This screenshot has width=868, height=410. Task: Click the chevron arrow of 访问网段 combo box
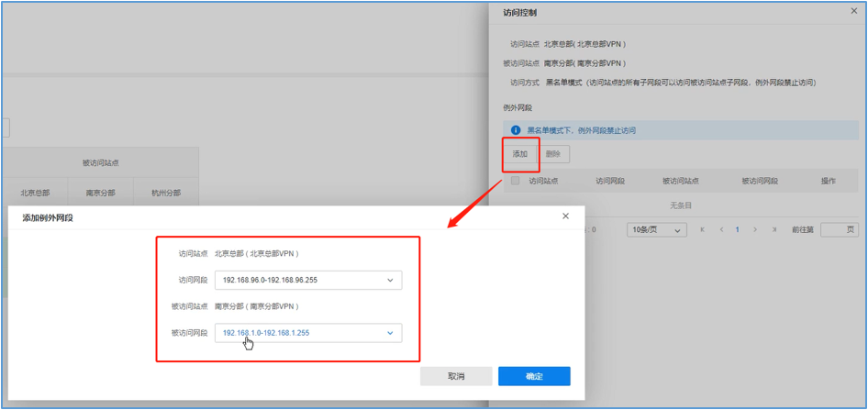tap(390, 281)
